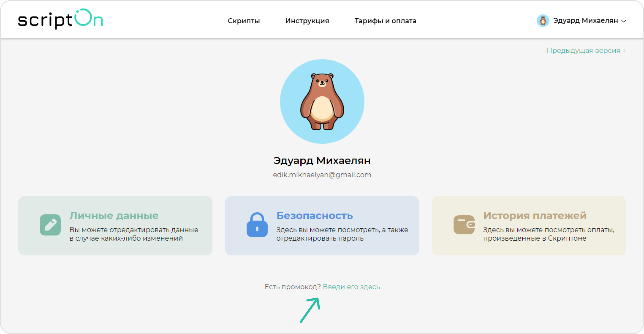
Task: Click the large bear profile picture
Action: coord(322,102)
